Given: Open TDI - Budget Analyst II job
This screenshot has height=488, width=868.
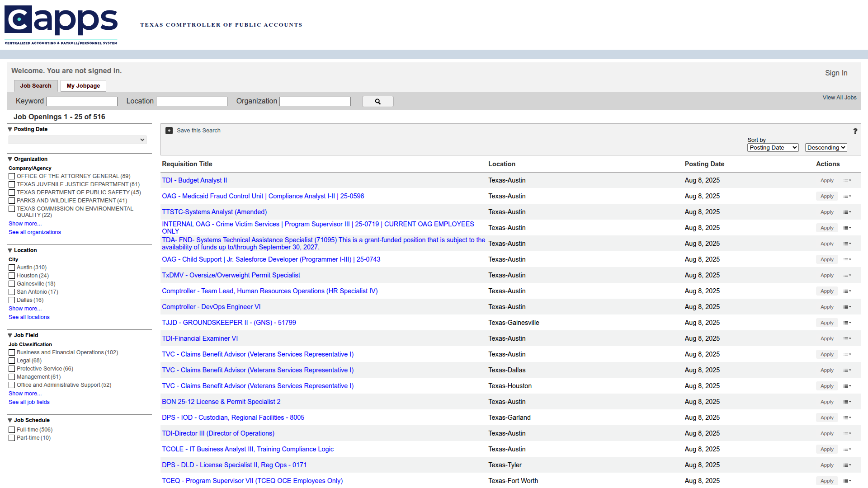Looking at the screenshot, I should click(x=194, y=180).
